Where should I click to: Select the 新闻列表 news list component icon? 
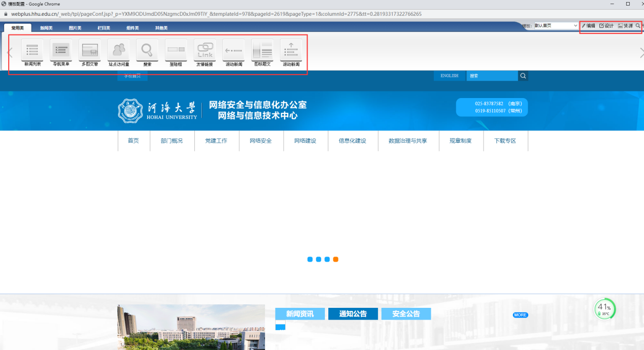click(x=32, y=50)
